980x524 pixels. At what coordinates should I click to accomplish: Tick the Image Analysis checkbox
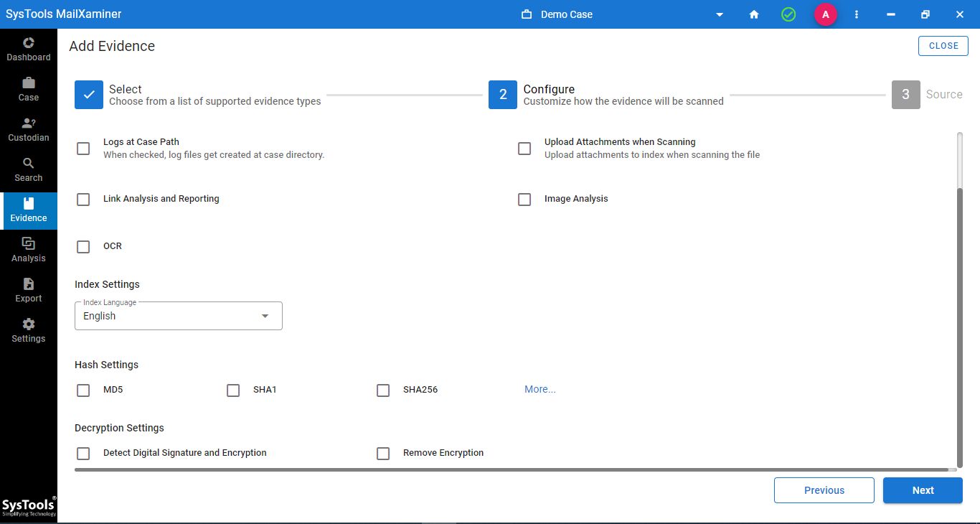point(524,200)
